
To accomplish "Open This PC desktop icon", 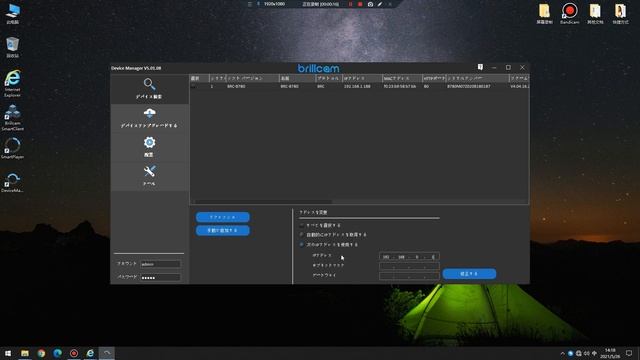I will [13, 13].
